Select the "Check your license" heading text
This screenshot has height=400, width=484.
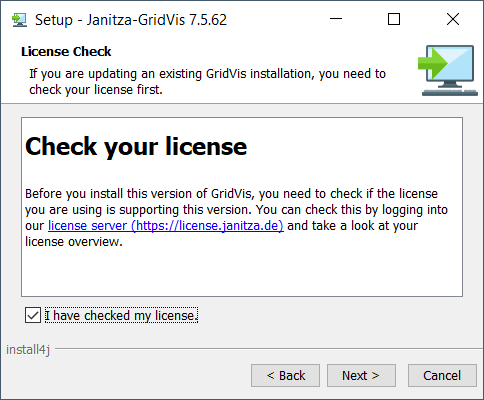point(136,147)
